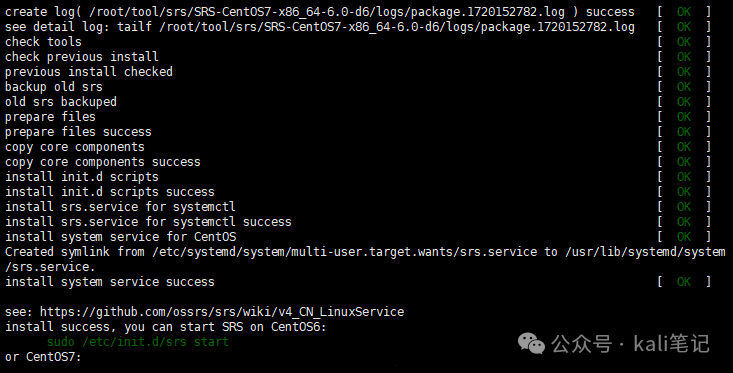The image size is (733, 373).
Task: Click the 'backup old srs' line
Action: 54,86
